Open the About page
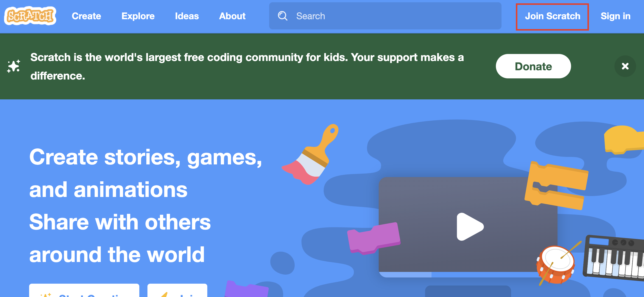 point(232,16)
